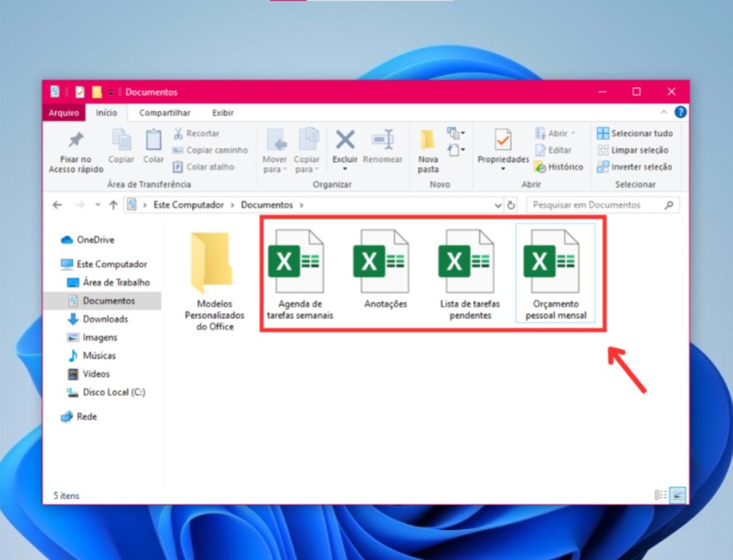
Task: Switch to the Compartilhar tab
Action: pos(164,112)
